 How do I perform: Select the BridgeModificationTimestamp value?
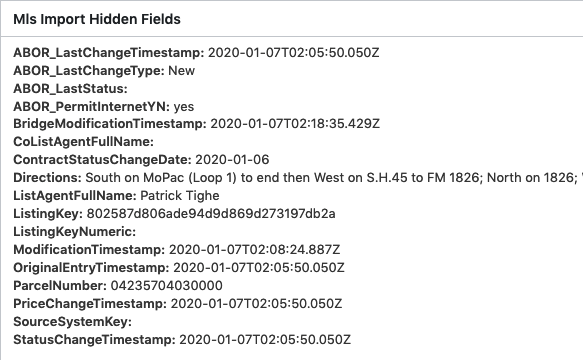pos(295,123)
